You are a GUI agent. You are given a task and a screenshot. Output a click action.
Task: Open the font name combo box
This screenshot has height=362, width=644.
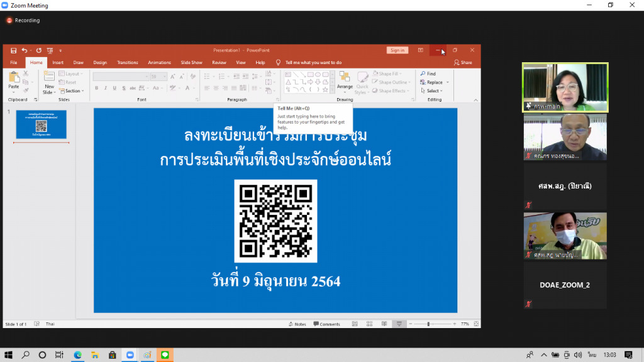pyautogui.click(x=121, y=76)
